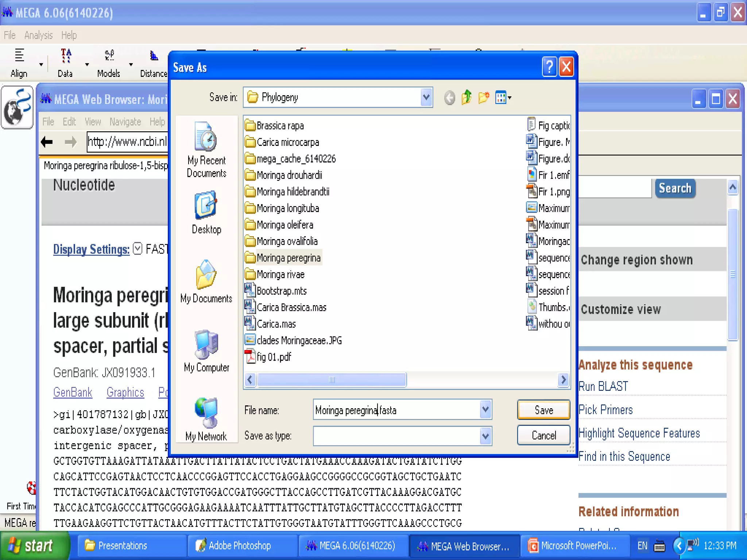The width and height of the screenshot is (747, 560).
Task: Click browser back arrow icon
Action: click(47, 142)
